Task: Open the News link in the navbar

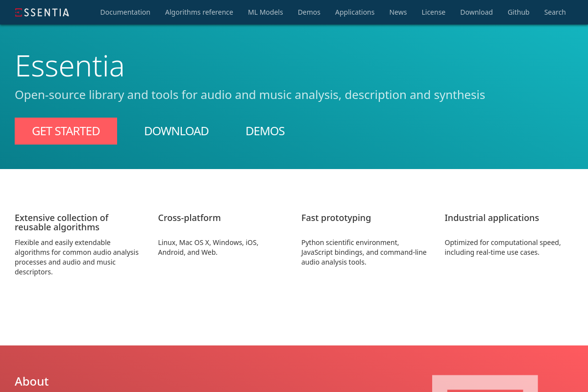Action: pos(398,12)
